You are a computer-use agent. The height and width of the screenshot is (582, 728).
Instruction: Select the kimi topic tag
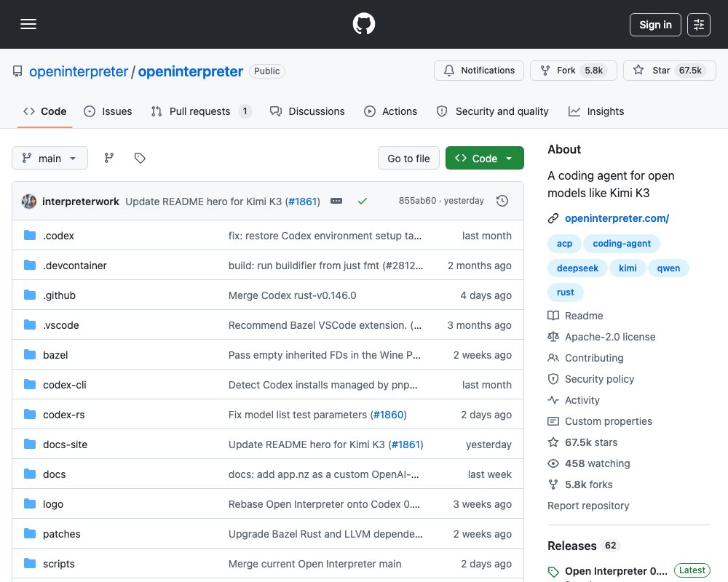pyautogui.click(x=628, y=268)
